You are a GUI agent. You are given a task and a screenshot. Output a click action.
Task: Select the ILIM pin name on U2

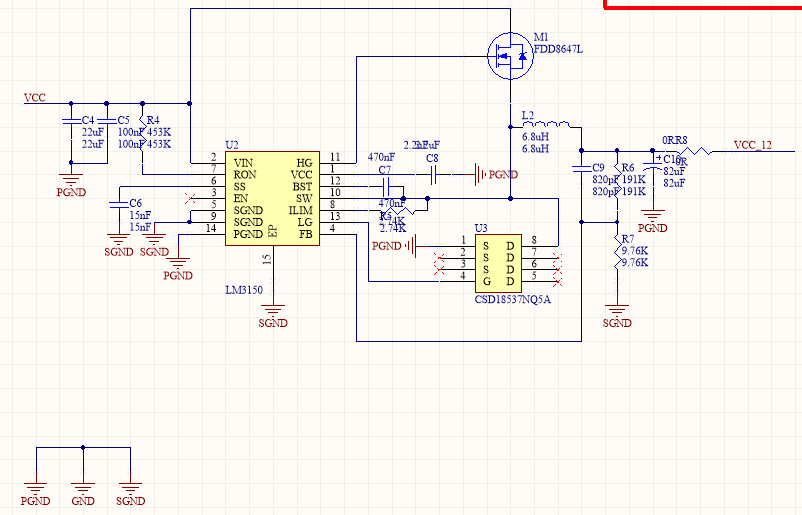301,210
